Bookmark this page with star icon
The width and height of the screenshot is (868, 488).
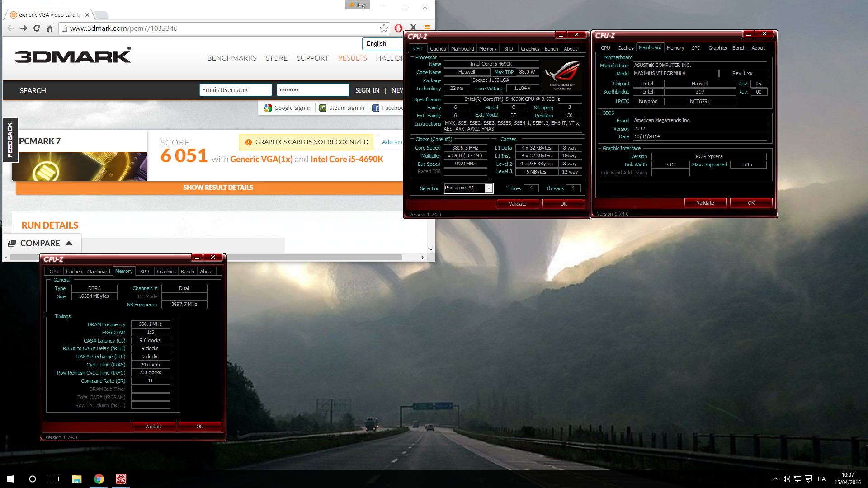point(384,28)
